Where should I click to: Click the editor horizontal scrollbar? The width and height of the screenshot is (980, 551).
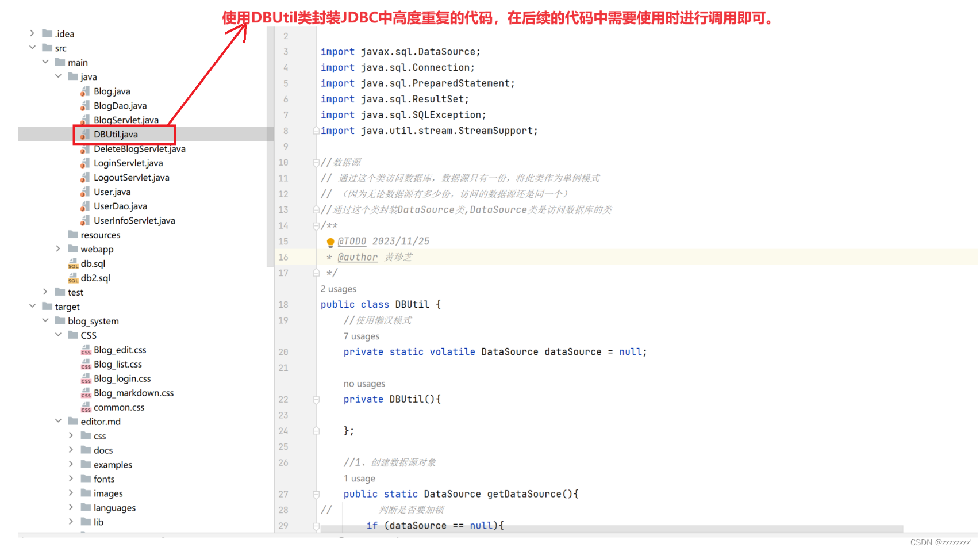click(612, 529)
